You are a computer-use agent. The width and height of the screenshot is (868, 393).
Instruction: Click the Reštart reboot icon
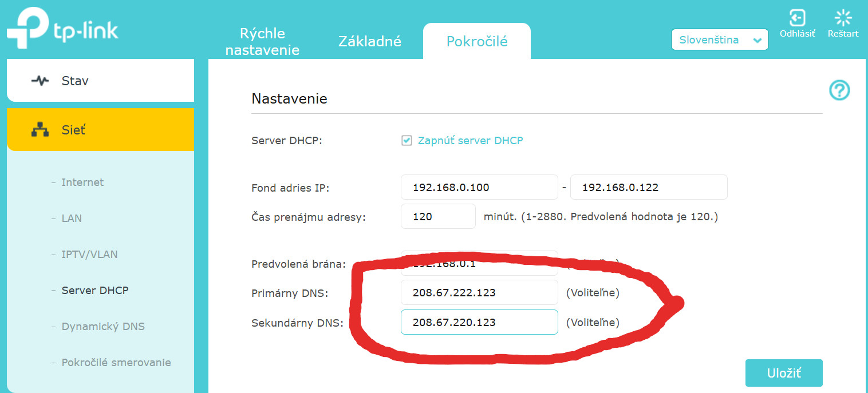[843, 18]
